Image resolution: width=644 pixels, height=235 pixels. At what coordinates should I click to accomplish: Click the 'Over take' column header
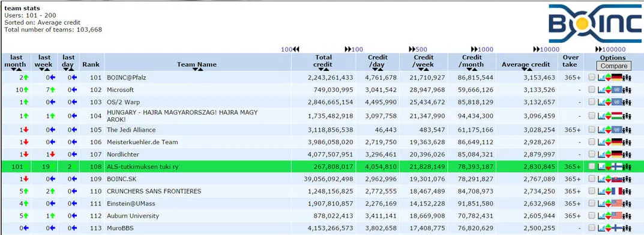(x=571, y=61)
